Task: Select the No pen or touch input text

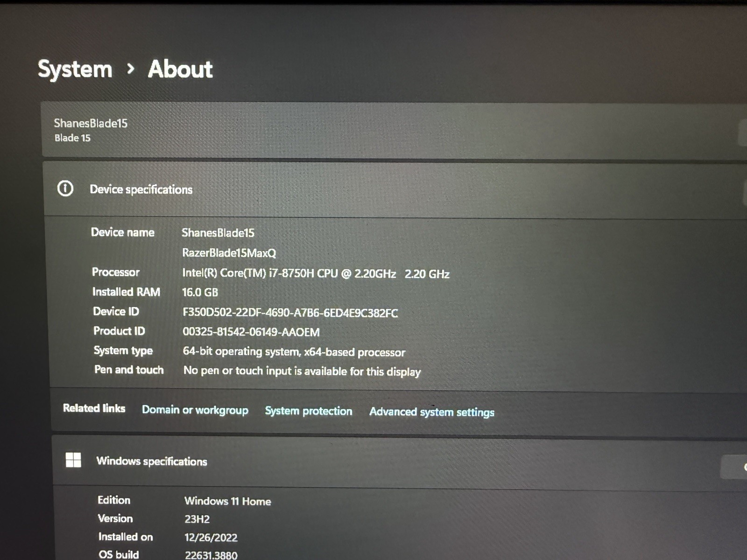Action: pos(302,371)
